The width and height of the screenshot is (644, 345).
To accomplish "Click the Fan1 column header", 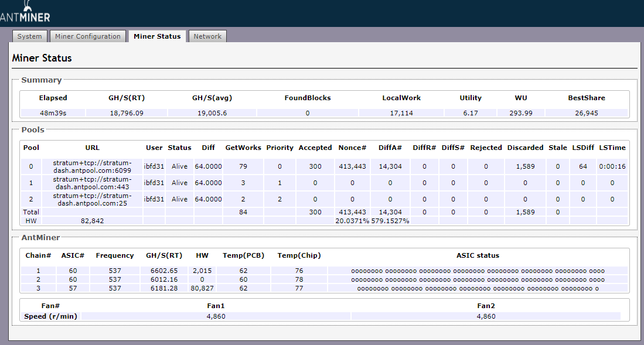I will tap(216, 306).
